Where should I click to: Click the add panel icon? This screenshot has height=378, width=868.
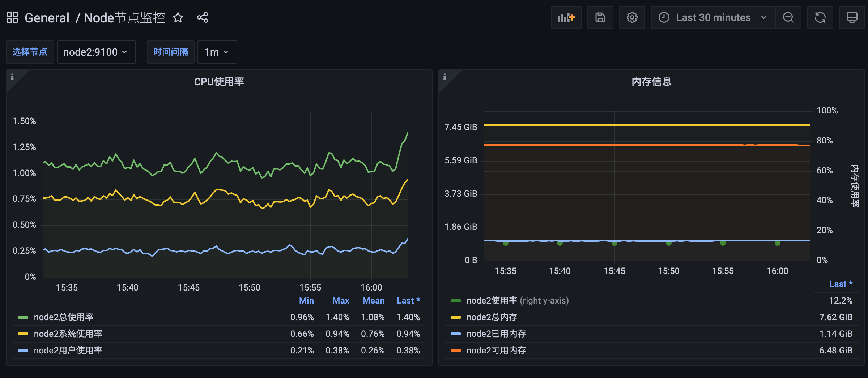coord(566,17)
